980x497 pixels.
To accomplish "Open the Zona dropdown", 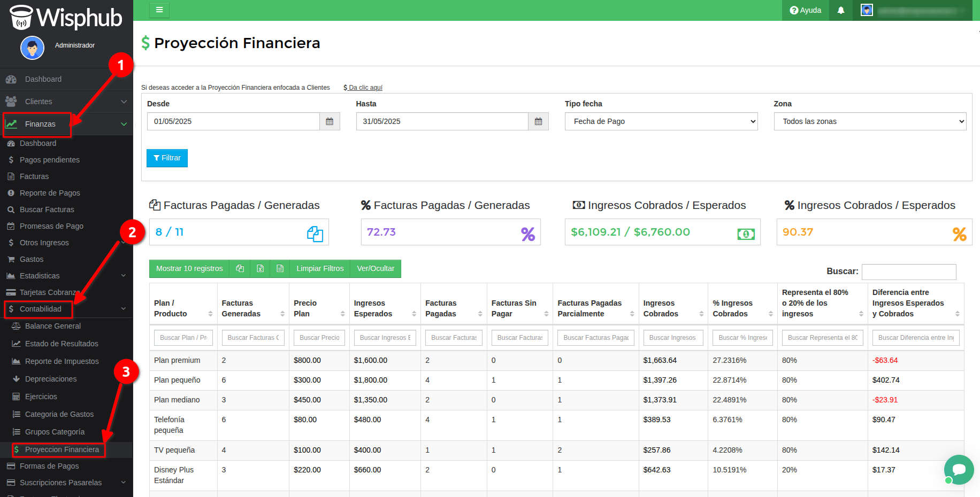I will (870, 121).
